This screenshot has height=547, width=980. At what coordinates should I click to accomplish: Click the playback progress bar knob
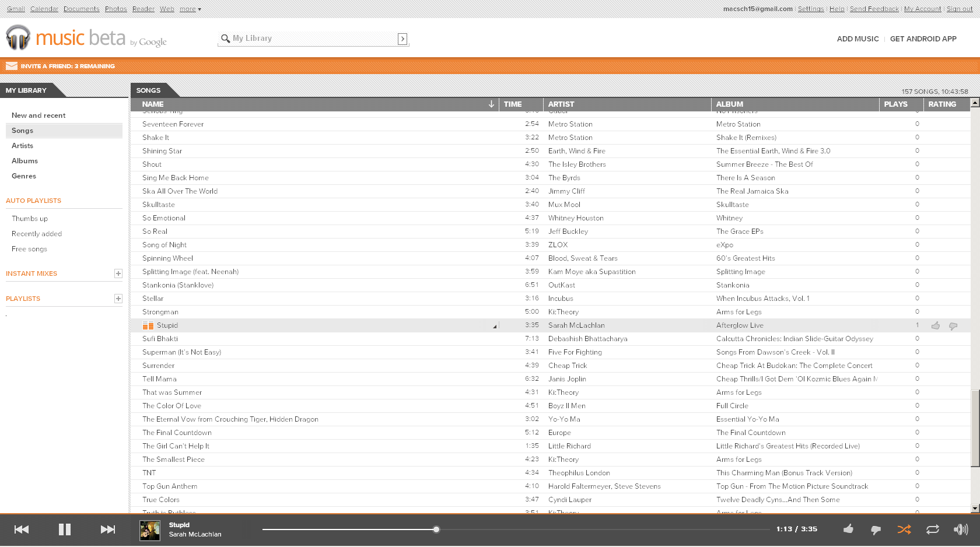point(436,530)
